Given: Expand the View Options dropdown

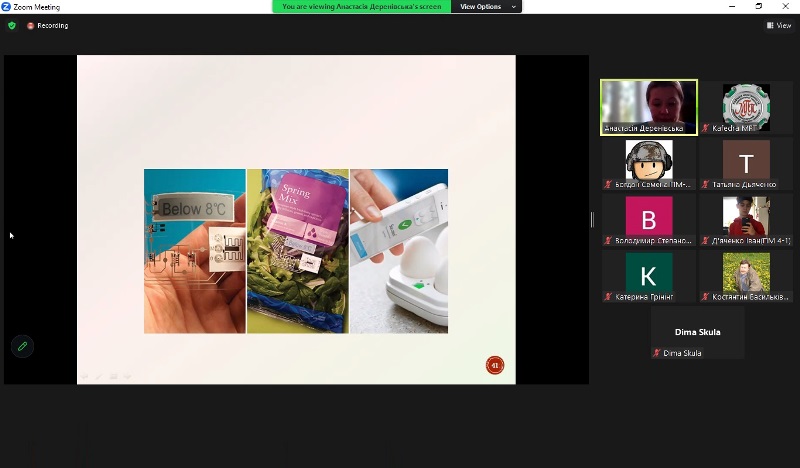Looking at the screenshot, I should pyautogui.click(x=486, y=7).
